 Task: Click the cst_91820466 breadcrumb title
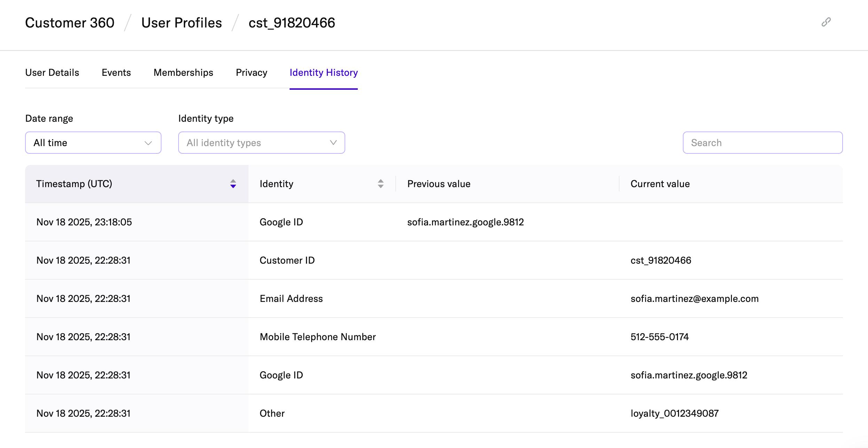[292, 23]
